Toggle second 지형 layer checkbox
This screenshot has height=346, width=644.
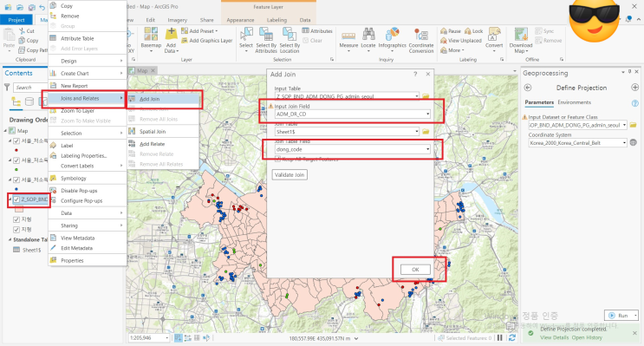click(16, 229)
